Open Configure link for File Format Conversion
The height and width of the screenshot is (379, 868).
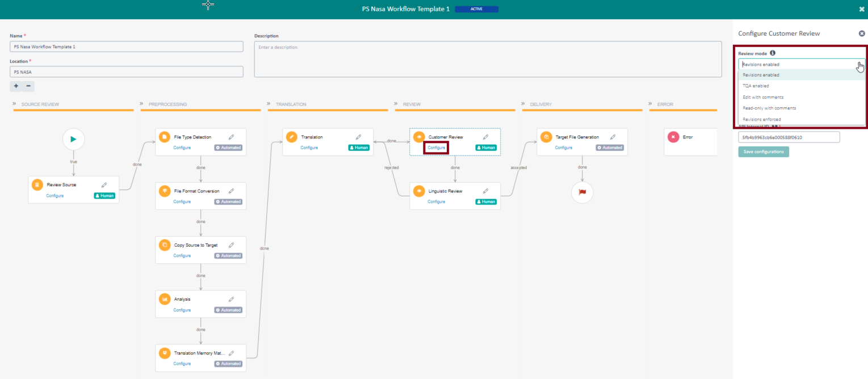182,201
